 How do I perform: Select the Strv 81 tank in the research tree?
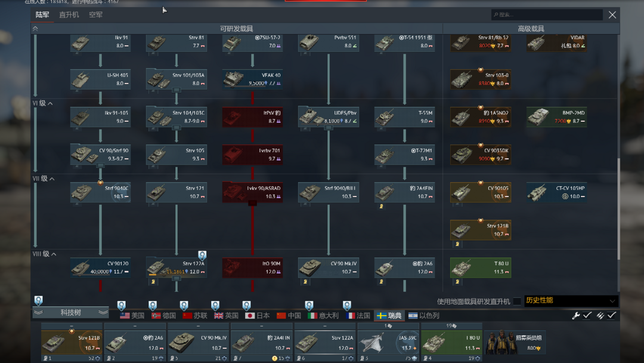(177, 43)
